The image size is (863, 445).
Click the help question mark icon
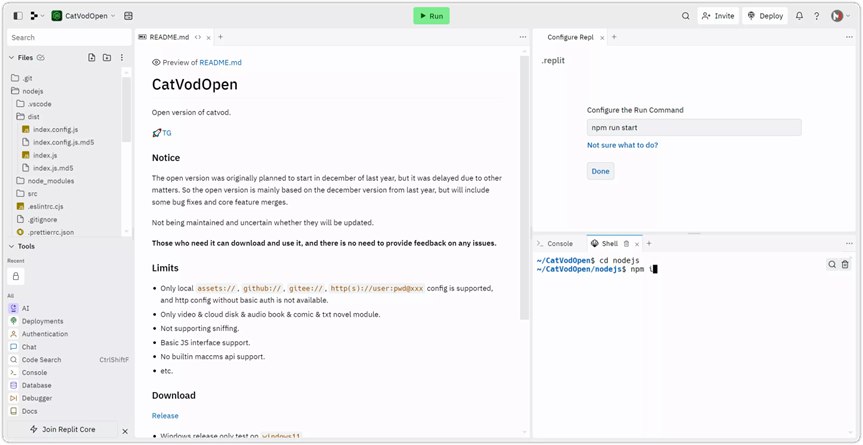(x=817, y=16)
